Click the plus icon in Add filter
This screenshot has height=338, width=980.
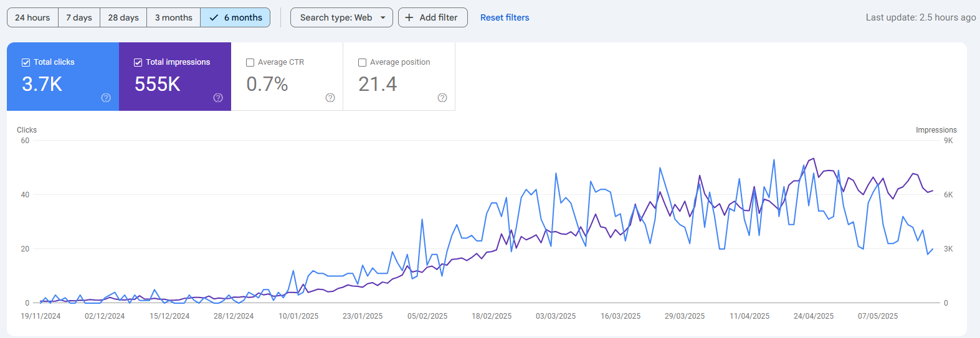tap(409, 17)
